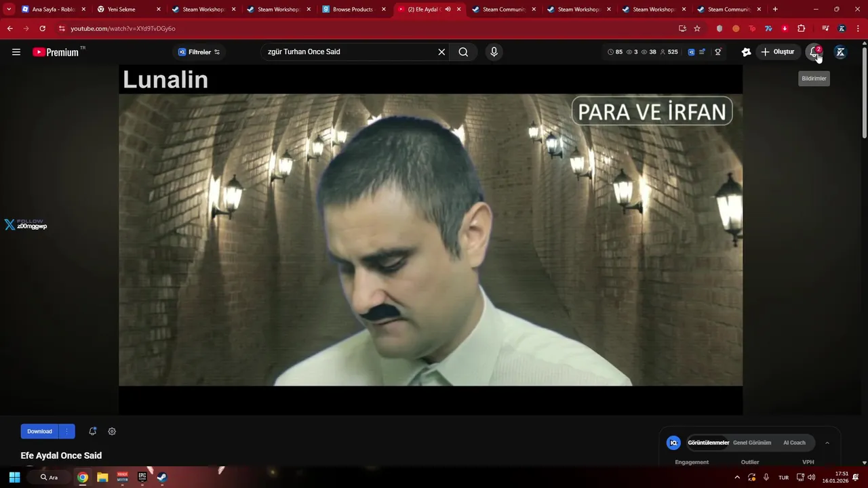Viewport: 868px width, 488px height.
Task: Switch to Genel Görünüm tab
Action: tap(751, 443)
